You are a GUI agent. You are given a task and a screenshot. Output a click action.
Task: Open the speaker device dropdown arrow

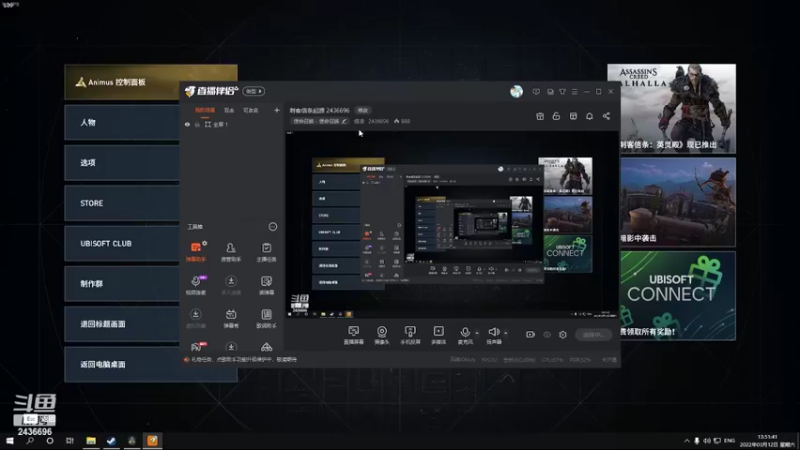[506, 333]
